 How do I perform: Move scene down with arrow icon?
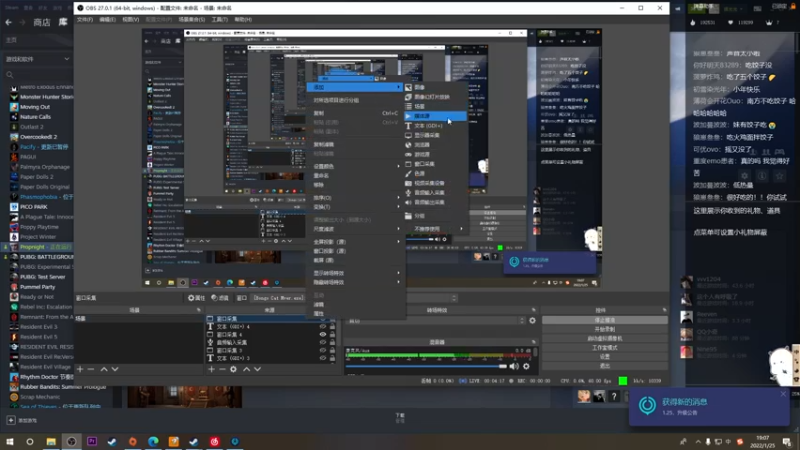pos(115,369)
